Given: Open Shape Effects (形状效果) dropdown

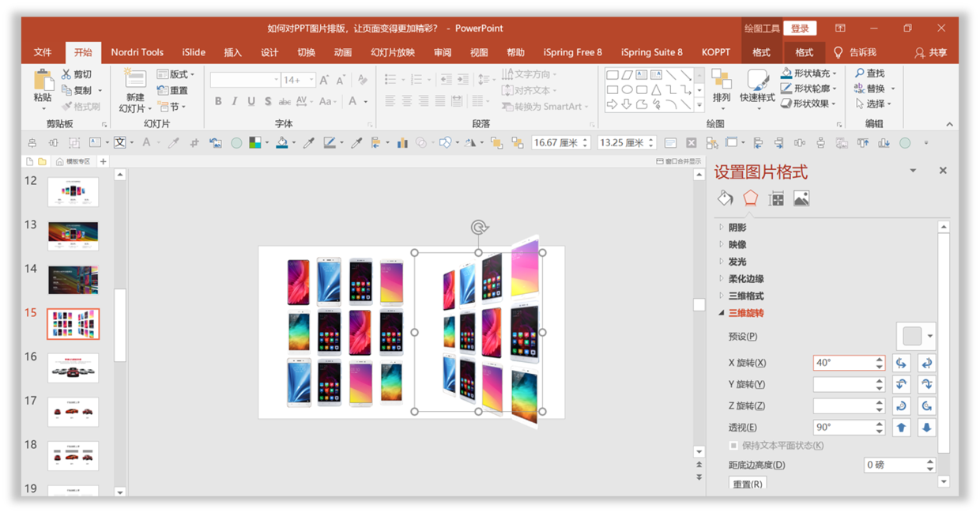Looking at the screenshot, I should point(808,104).
